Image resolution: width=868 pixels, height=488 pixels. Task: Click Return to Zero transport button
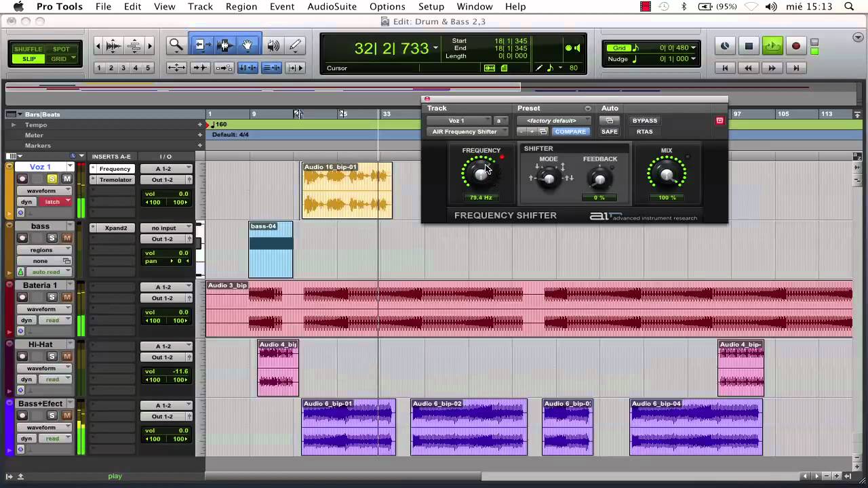click(725, 68)
